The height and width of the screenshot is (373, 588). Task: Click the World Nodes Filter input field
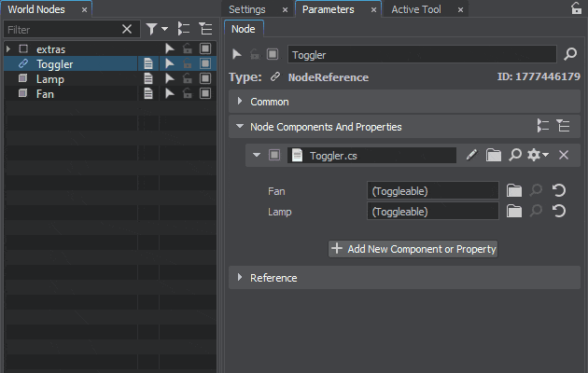(x=61, y=30)
